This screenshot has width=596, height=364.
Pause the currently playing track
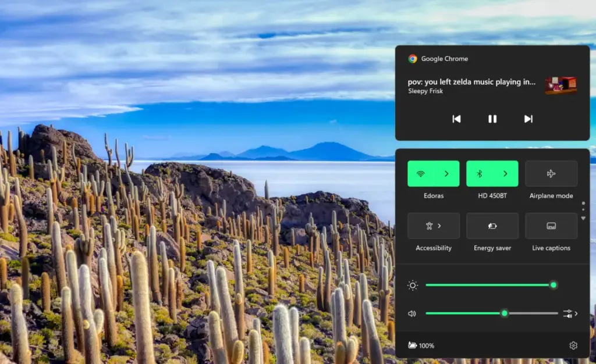point(492,119)
